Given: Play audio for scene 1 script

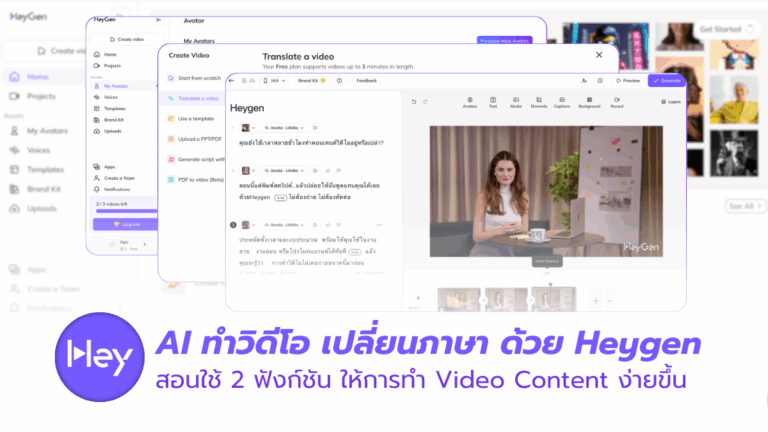Looking at the screenshot, I should 315,128.
